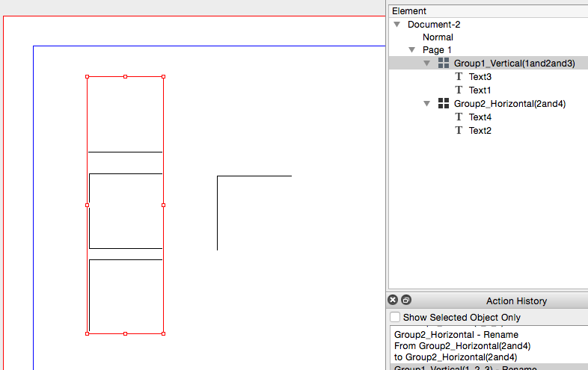Collapse Group1_Vertical(1and2and3) disclosure triangle
The image size is (588, 370).
[427, 64]
